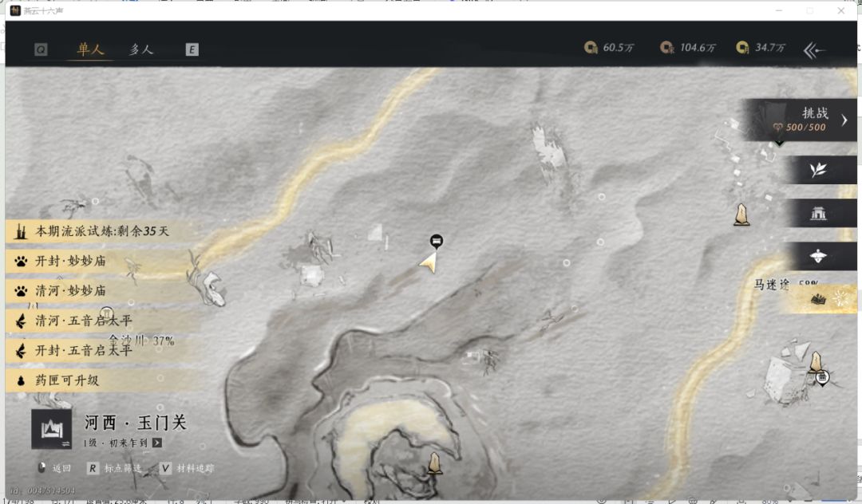Open the 挑战 500/500 stamina display
Image resolution: width=862 pixels, height=504 pixels.
point(800,127)
